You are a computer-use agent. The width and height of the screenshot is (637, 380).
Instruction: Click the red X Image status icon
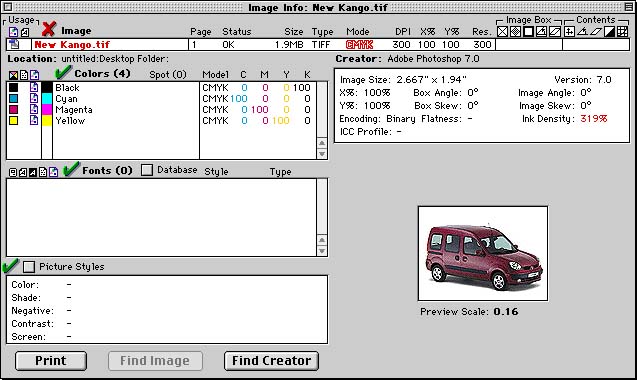pyautogui.click(x=49, y=29)
